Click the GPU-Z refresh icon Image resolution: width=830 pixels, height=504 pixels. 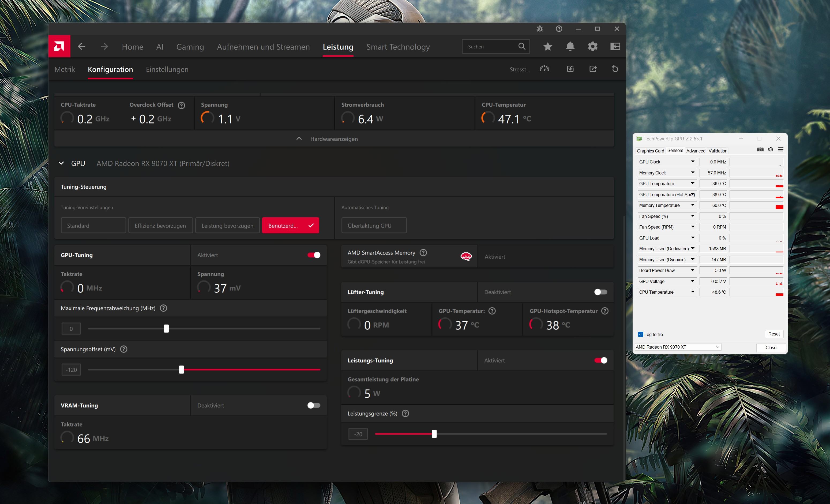click(x=770, y=150)
